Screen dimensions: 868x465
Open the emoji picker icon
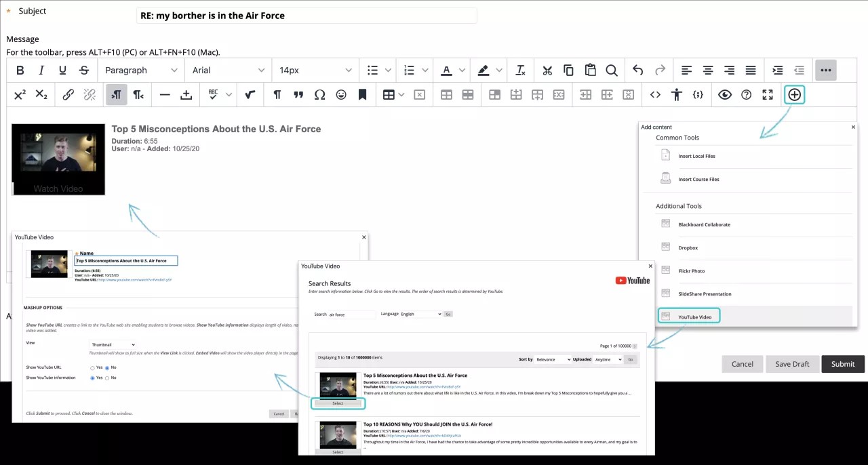coord(341,94)
